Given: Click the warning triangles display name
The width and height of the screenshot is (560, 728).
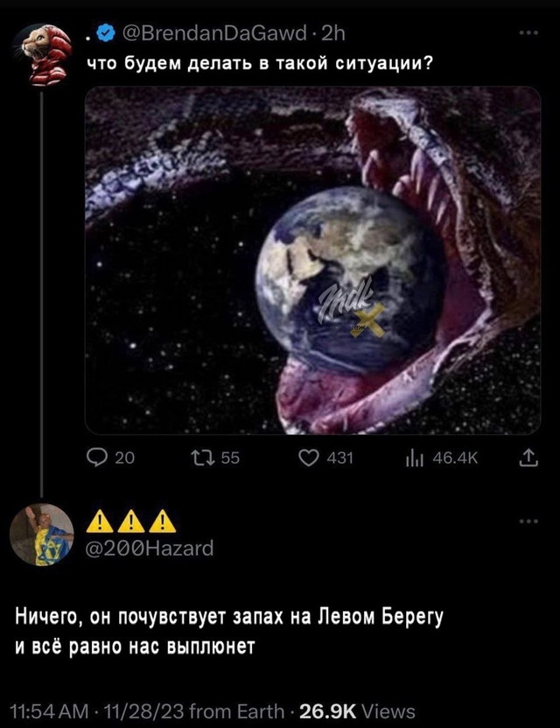Looking at the screenshot, I should pyautogui.click(x=131, y=521).
